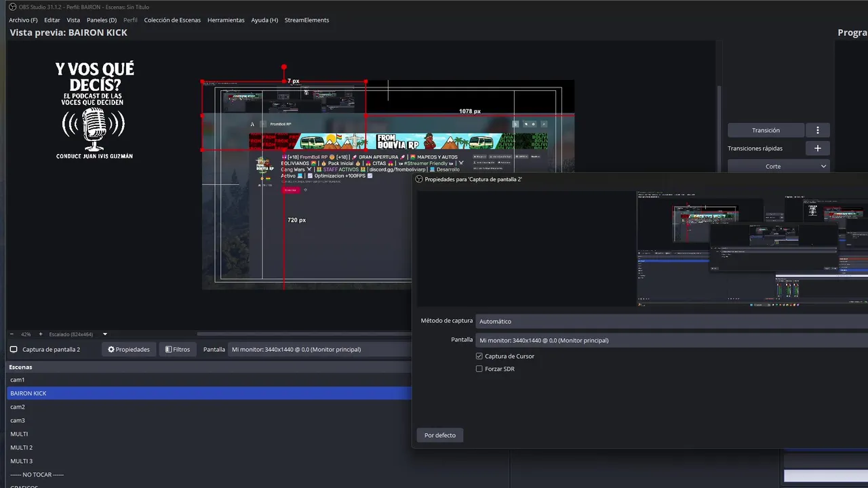
Task: Select the cam3 scene
Action: (209, 420)
